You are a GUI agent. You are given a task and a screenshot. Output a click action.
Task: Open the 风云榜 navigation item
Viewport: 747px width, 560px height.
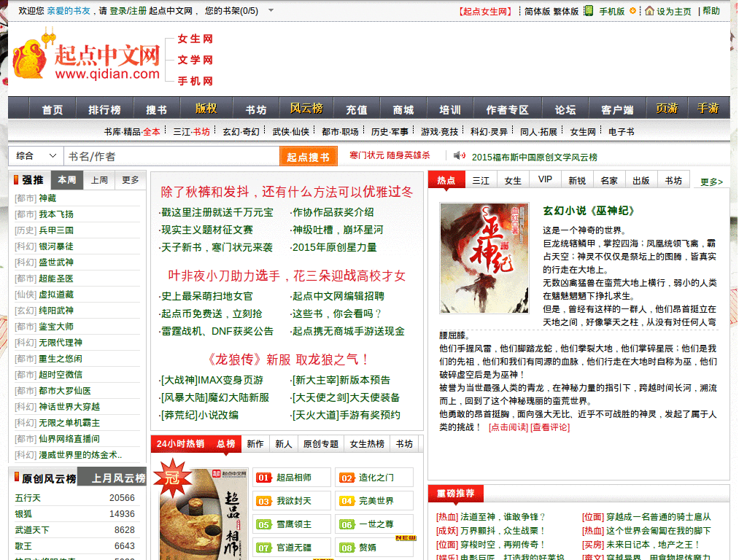[x=307, y=109]
